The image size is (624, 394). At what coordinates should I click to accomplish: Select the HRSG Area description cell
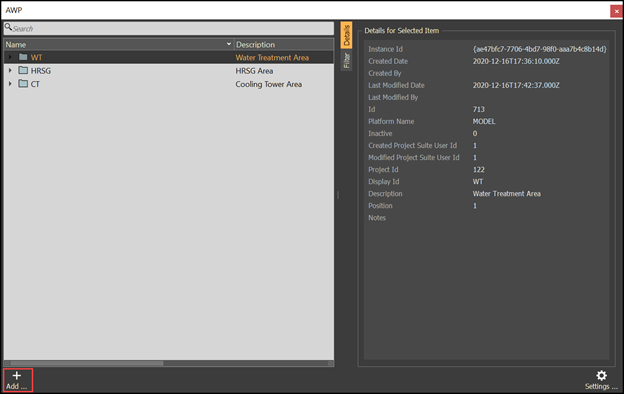(254, 71)
